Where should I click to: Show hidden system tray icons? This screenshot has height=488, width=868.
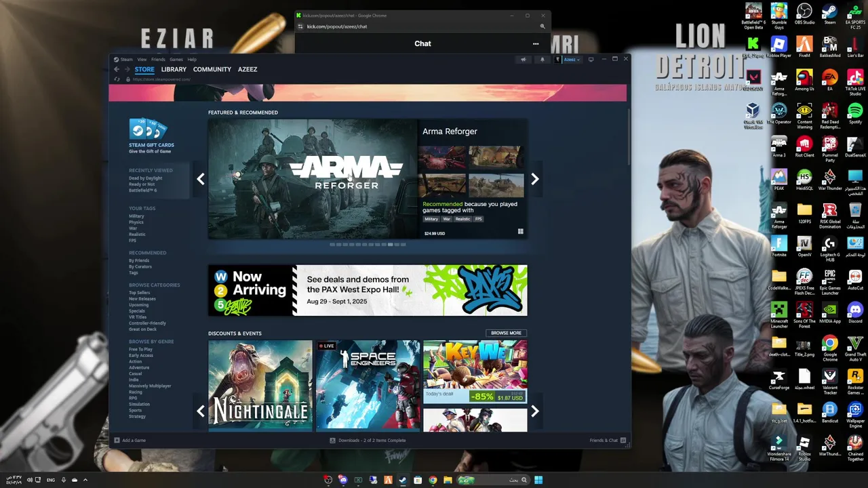85,480
